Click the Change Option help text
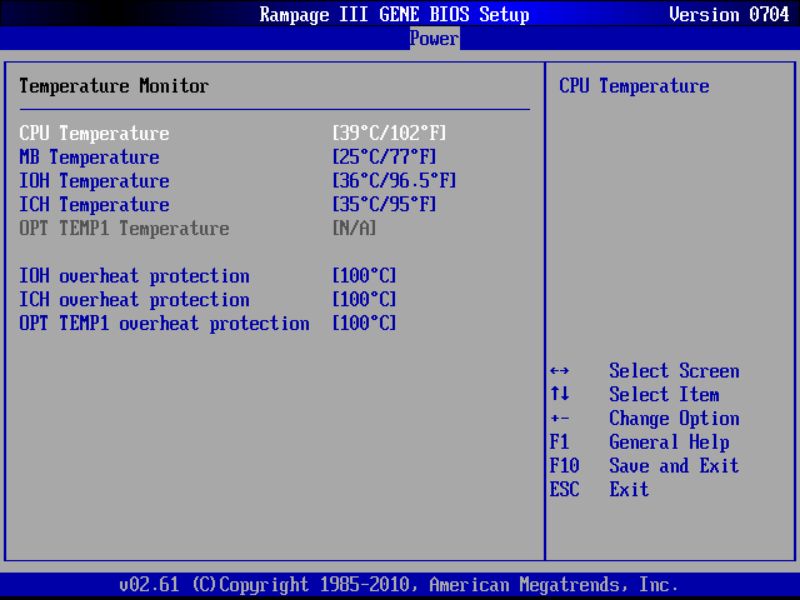 [674, 419]
